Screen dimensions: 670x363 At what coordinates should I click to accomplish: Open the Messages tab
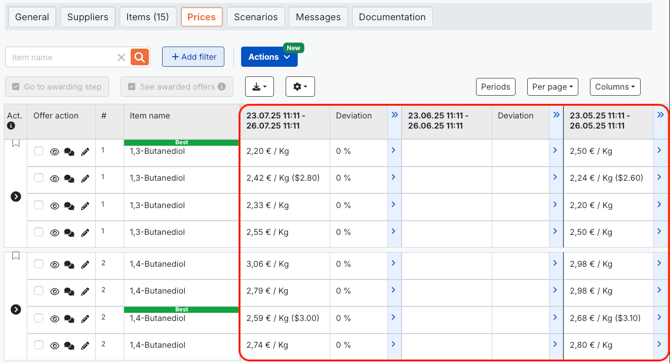tap(318, 17)
